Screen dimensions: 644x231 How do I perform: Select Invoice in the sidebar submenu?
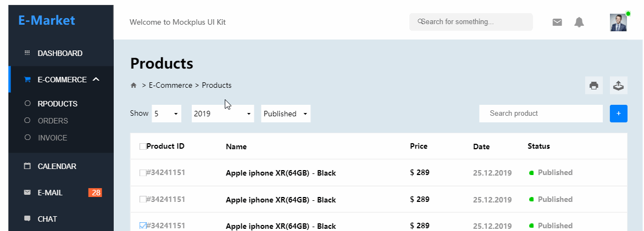52,138
